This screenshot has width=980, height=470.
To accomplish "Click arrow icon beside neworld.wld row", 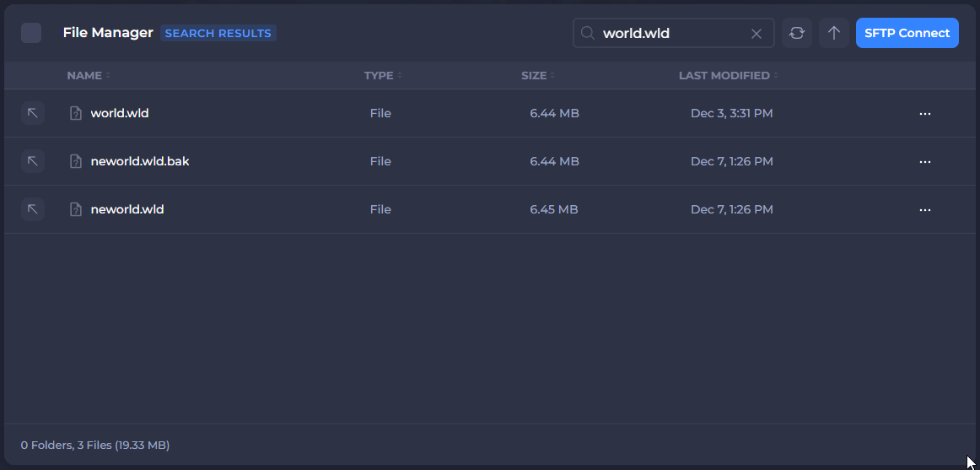I will pyautogui.click(x=32, y=209).
